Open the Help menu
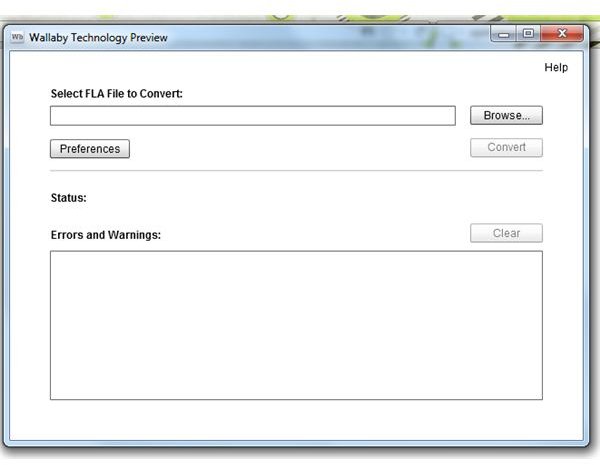600x465 pixels. [x=556, y=67]
